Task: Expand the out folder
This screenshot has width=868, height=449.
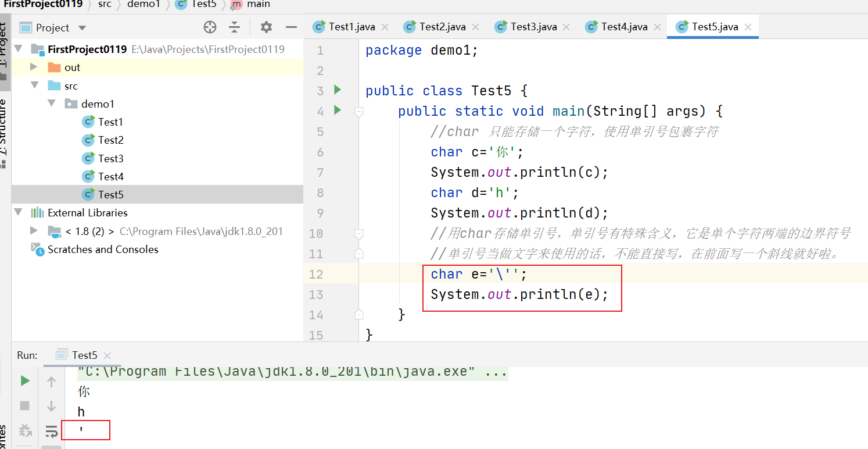Action: coord(34,67)
